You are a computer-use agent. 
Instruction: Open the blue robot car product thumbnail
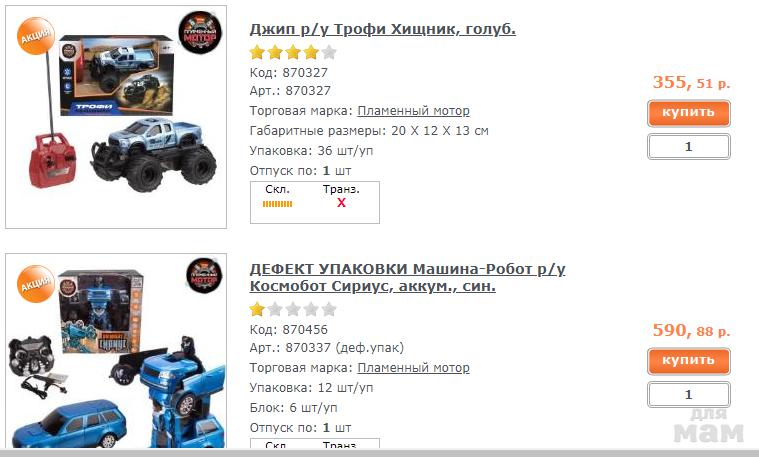point(116,350)
